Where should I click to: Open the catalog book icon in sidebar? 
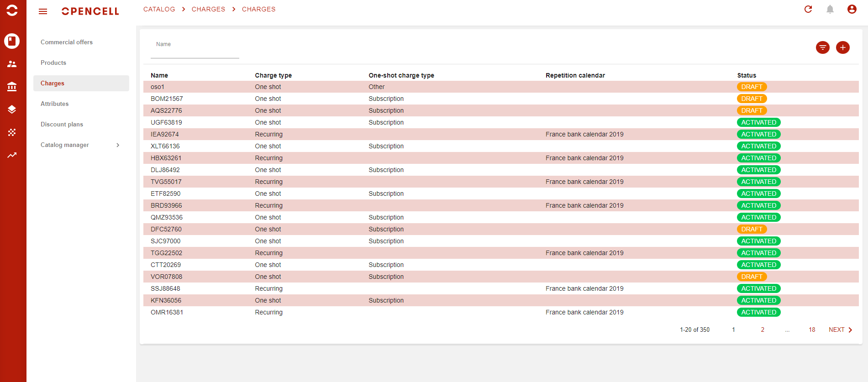point(12,41)
